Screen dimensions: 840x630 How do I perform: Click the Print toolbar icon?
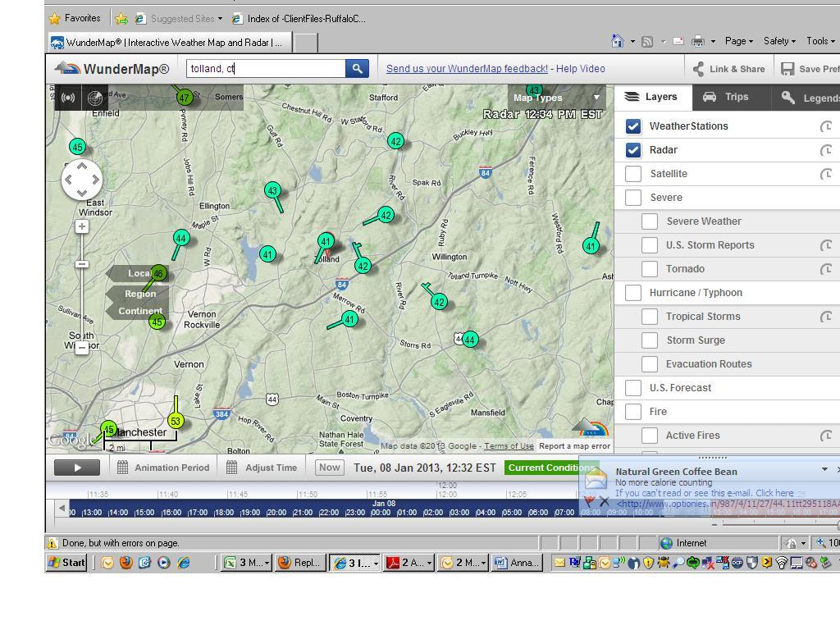point(698,41)
